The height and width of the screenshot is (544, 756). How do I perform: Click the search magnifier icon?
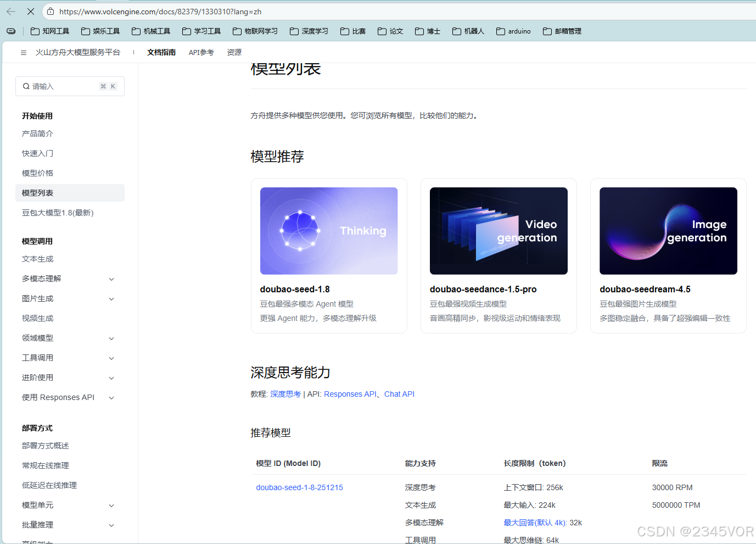(26, 86)
